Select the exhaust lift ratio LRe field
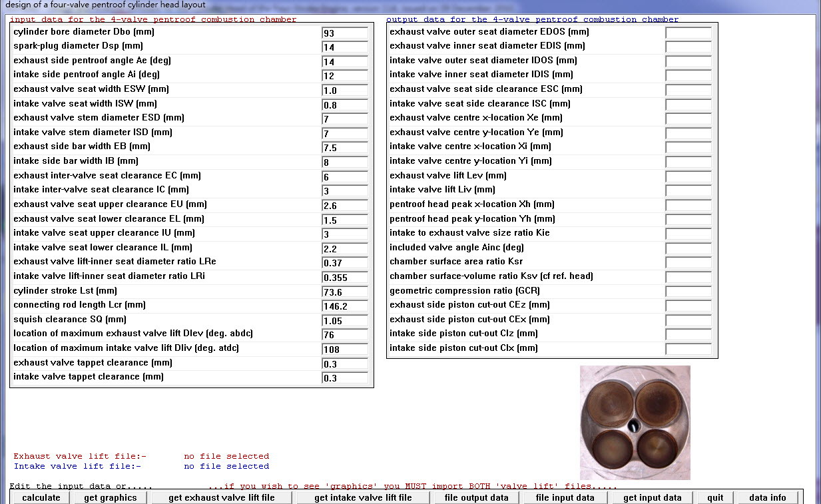This screenshot has height=504, width=821. click(345, 263)
